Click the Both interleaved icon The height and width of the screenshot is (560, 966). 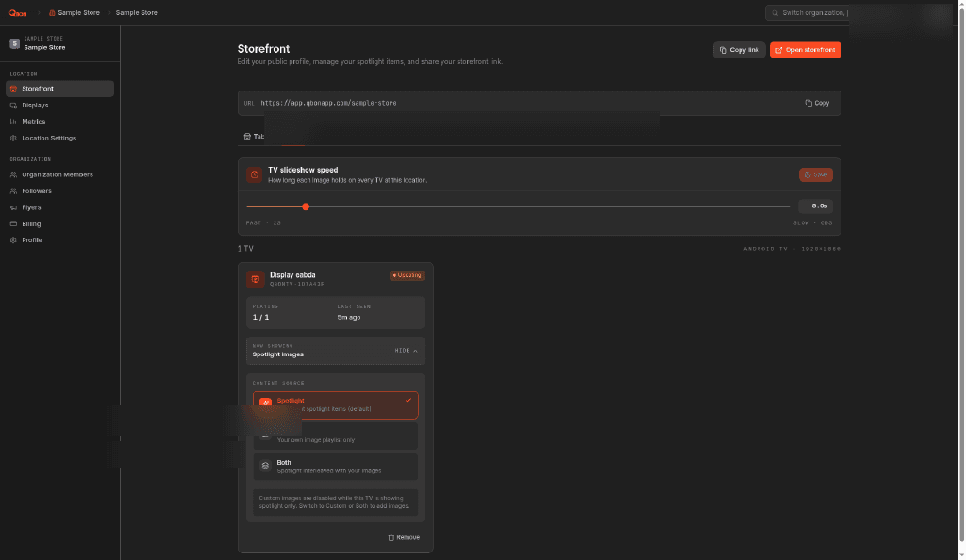point(265,466)
